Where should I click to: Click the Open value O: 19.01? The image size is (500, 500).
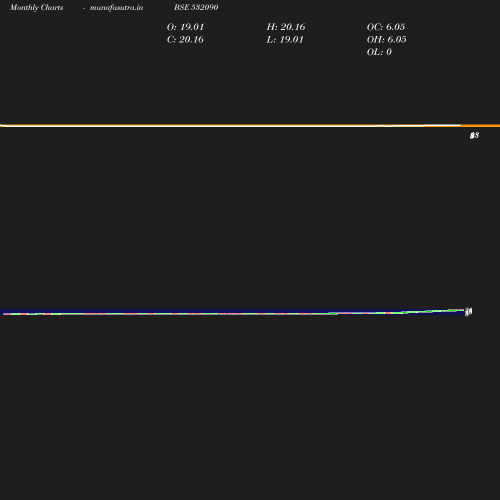185,27
